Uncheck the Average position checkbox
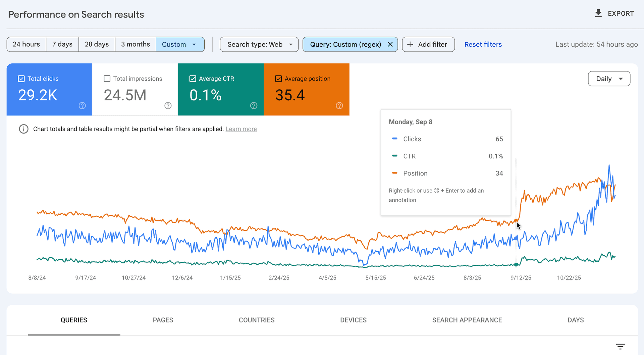 pyautogui.click(x=278, y=79)
